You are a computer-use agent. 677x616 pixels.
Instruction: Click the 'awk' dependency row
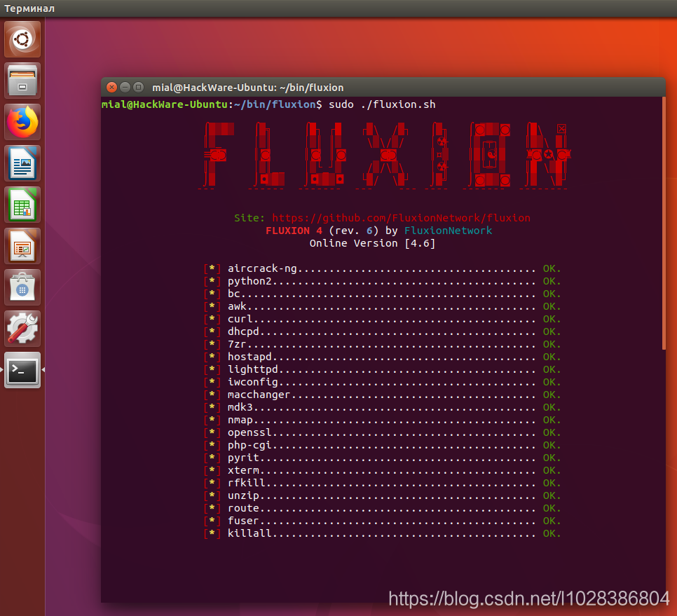[x=383, y=306]
